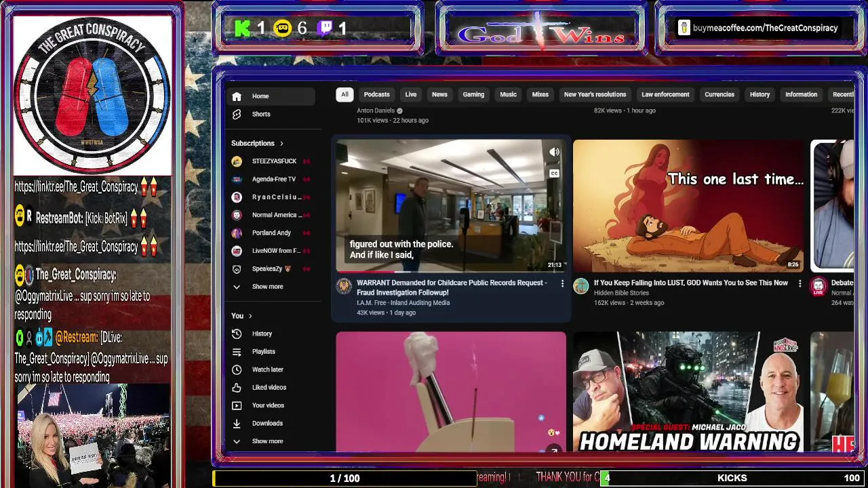Click the Buy Me a Coffee cup icon

click(684, 28)
